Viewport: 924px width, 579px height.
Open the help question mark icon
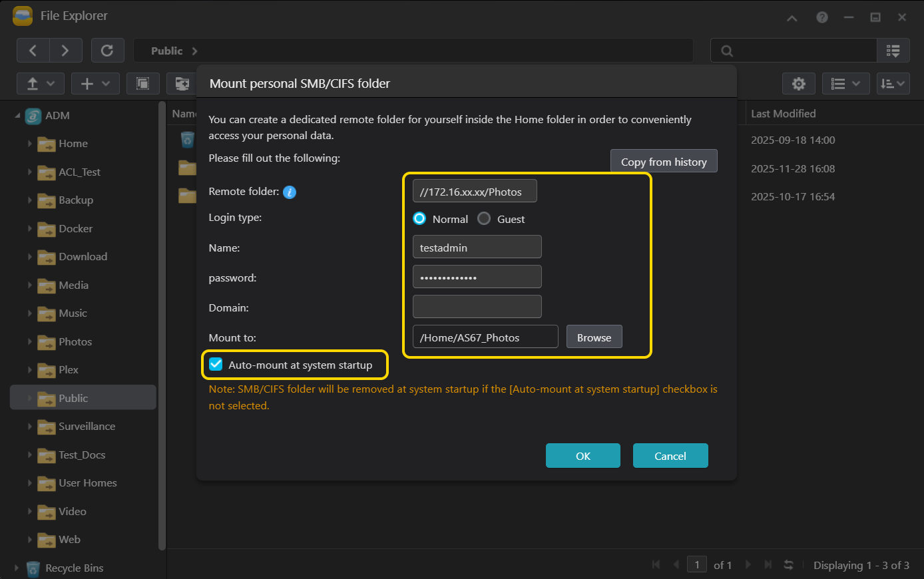[822, 17]
